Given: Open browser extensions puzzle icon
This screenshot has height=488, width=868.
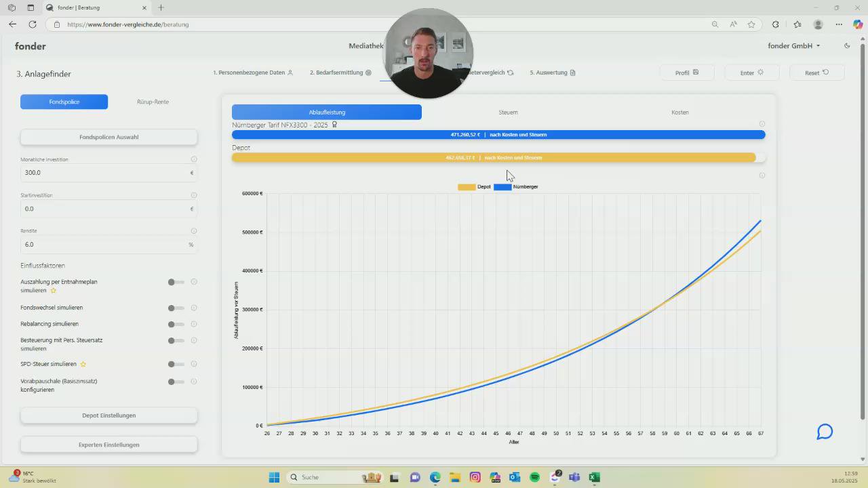Looking at the screenshot, I should 776,24.
